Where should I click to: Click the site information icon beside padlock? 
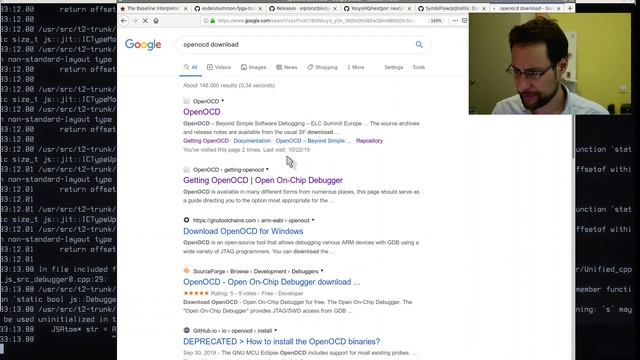(206, 20)
